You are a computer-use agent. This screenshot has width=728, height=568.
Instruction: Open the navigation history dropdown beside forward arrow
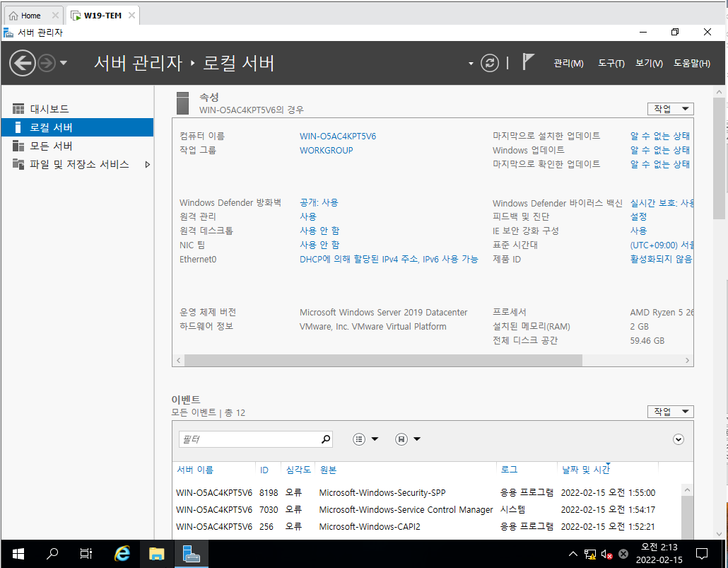click(64, 63)
